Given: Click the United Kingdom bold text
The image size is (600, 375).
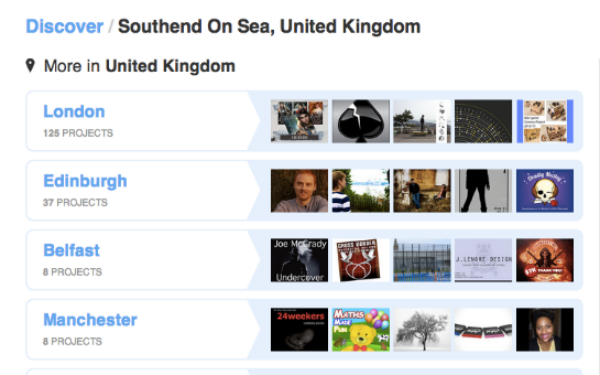Looking at the screenshot, I should [x=170, y=66].
